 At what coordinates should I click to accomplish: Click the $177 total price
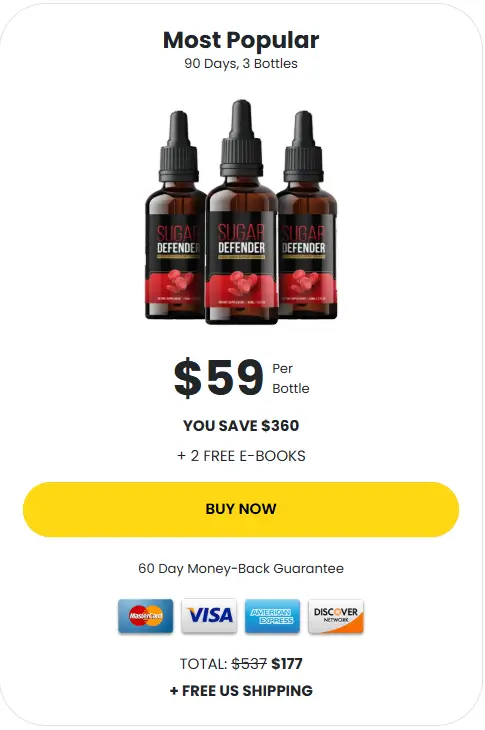tap(287, 663)
